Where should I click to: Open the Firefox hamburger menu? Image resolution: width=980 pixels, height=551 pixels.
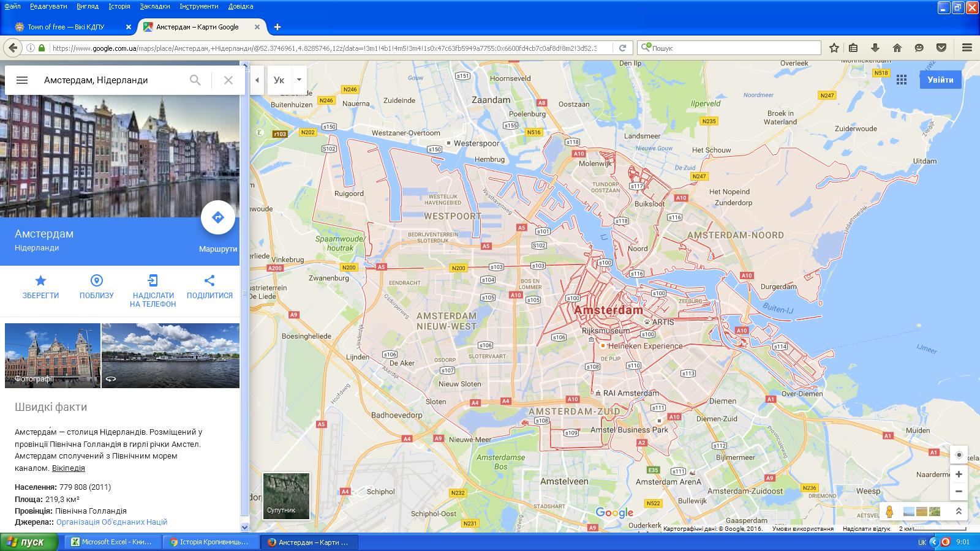coord(967,48)
